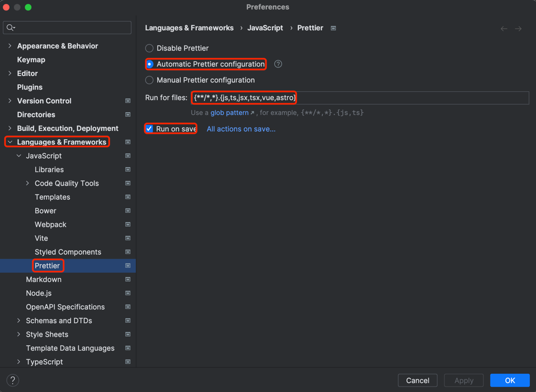The image size is (536, 392).
Task: Click project-level icon on Code Quality Tools row
Action: tap(128, 183)
